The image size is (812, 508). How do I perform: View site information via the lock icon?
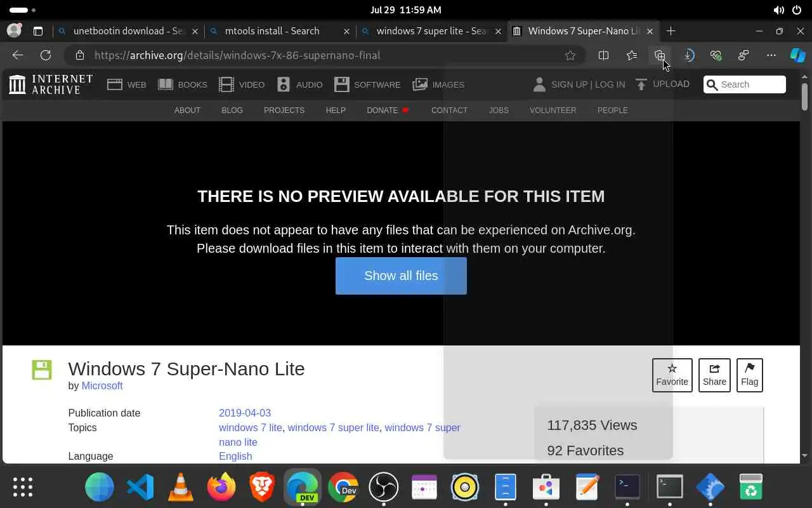[79, 55]
